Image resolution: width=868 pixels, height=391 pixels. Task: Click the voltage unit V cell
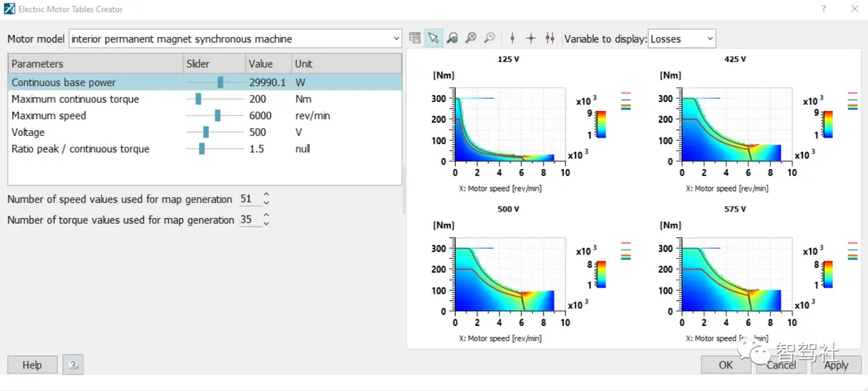click(298, 133)
